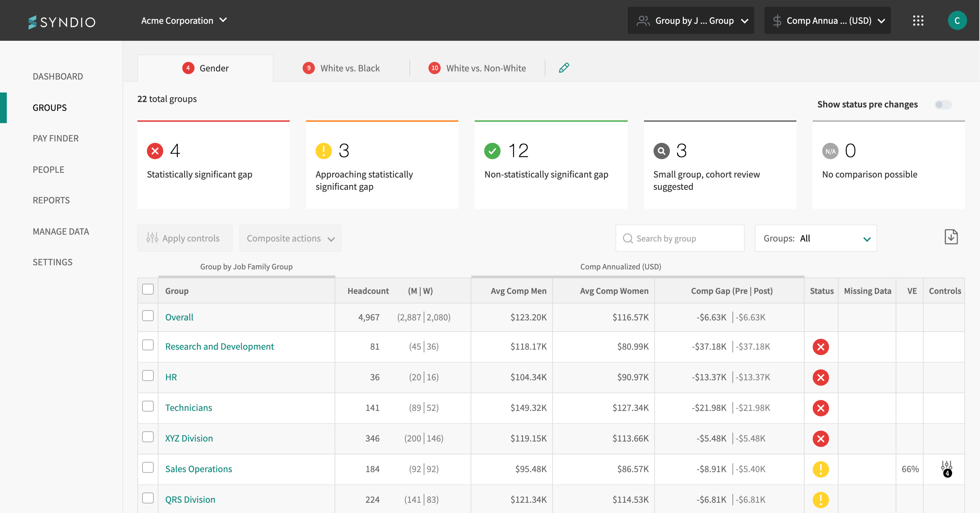Click the Syndio logo

tap(62, 22)
